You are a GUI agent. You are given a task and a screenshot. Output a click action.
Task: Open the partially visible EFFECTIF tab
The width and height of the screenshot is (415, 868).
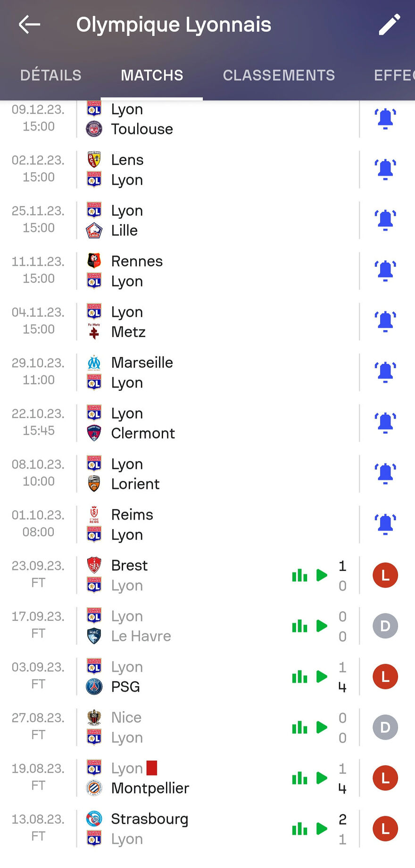tap(394, 75)
